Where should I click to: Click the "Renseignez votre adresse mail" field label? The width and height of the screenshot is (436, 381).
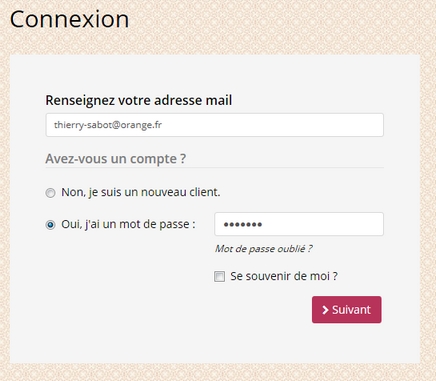(139, 100)
